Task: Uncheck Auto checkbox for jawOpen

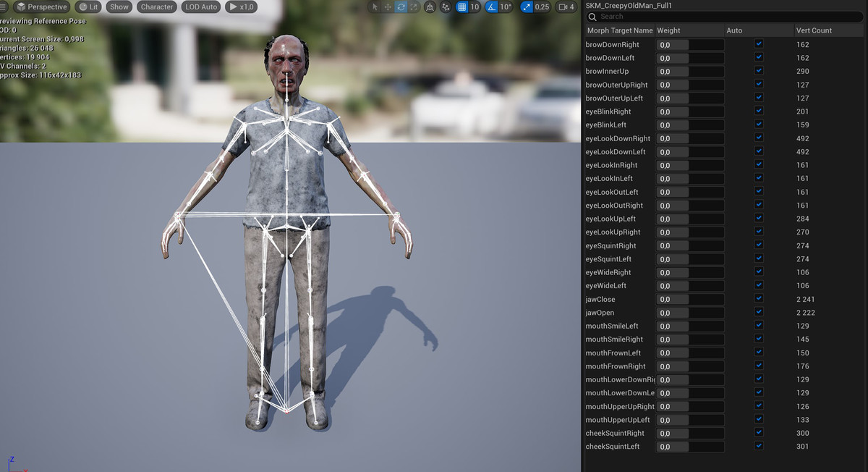Action: 759,312
